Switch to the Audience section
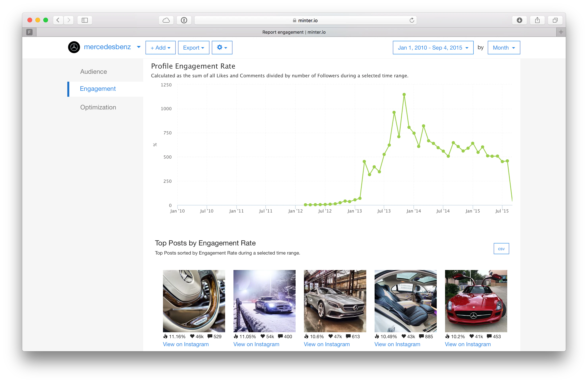 point(93,72)
